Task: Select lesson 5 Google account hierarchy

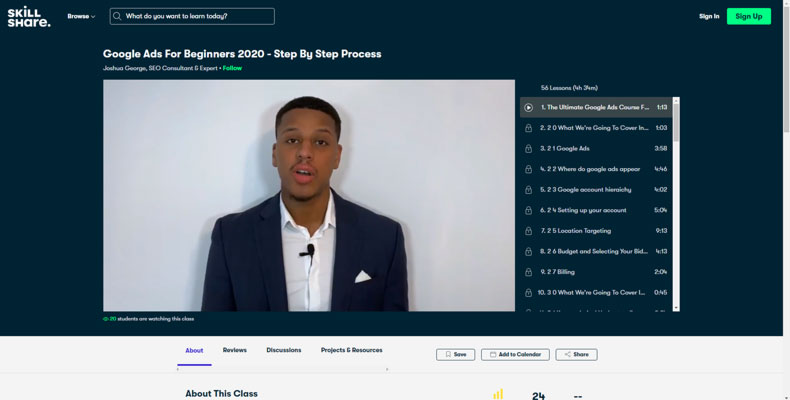Action: [596, 190]
